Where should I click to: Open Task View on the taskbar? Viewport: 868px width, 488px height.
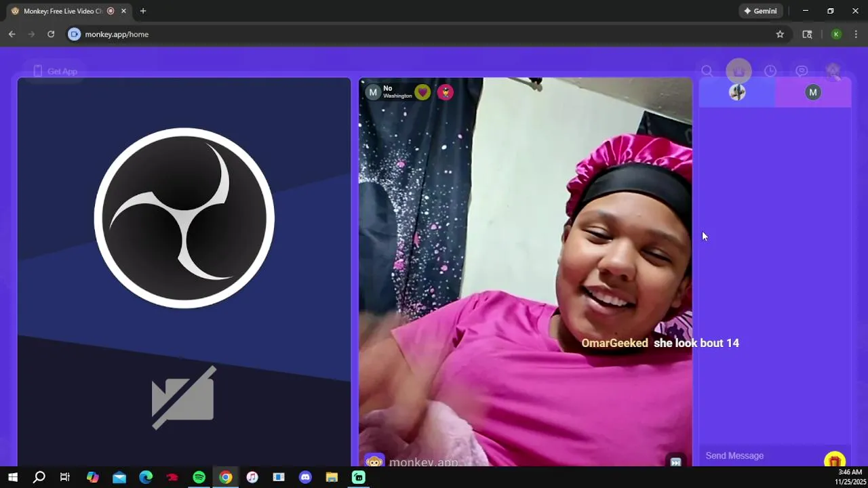[x=65, y=477]
